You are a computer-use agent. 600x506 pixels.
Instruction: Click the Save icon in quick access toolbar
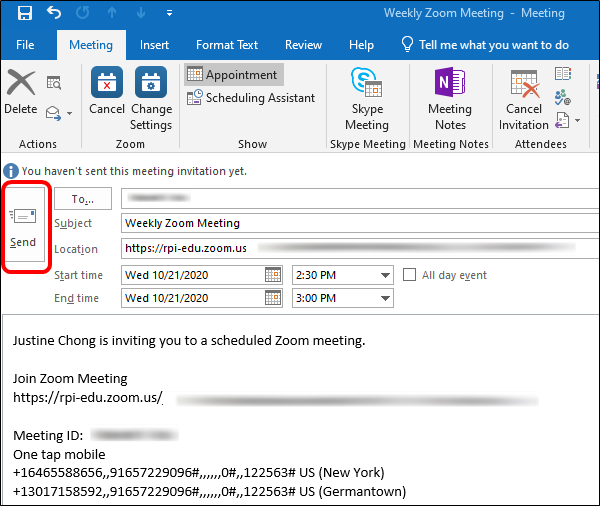[25, 13]
